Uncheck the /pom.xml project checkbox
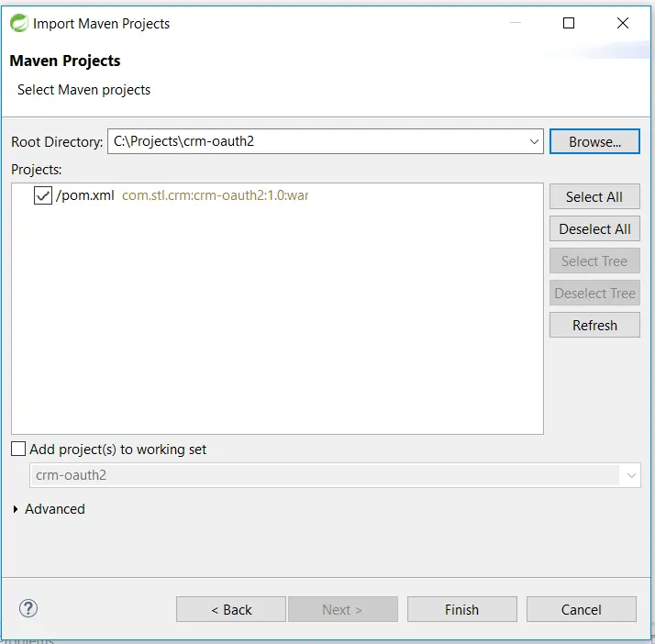The image size is (655, 644). (x=43, y=195)
